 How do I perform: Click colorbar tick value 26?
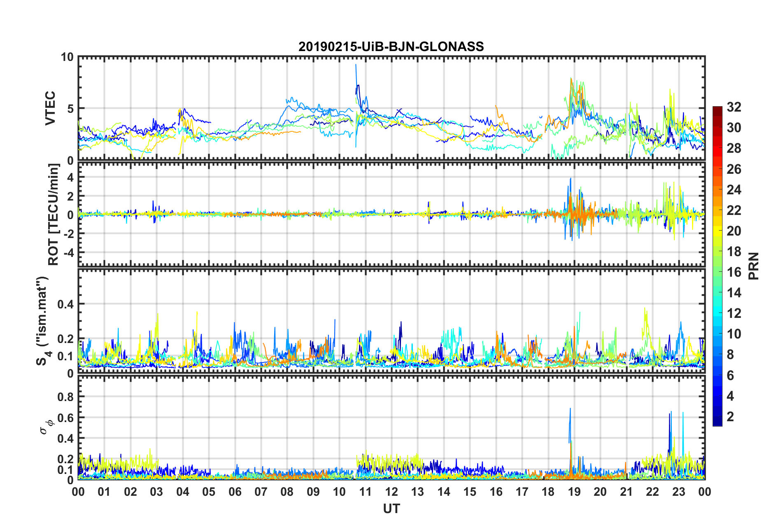click(x=734, y=169)
